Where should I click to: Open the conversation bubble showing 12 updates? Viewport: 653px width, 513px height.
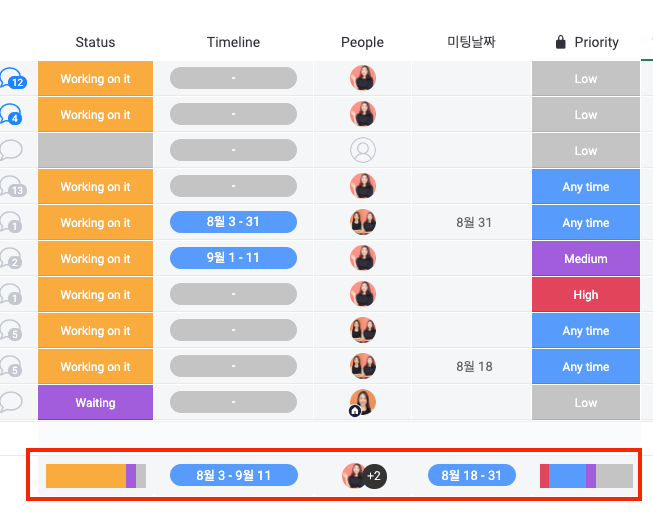12,78
